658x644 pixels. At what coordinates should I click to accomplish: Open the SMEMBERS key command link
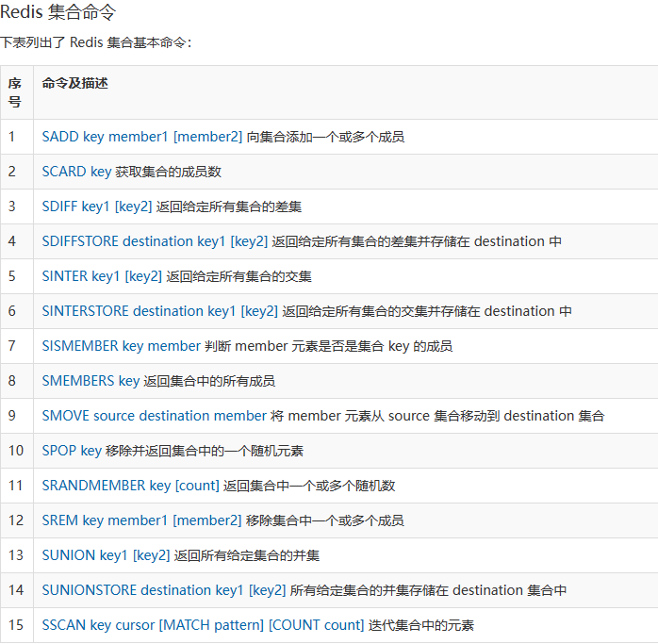[x=90, y=381]
